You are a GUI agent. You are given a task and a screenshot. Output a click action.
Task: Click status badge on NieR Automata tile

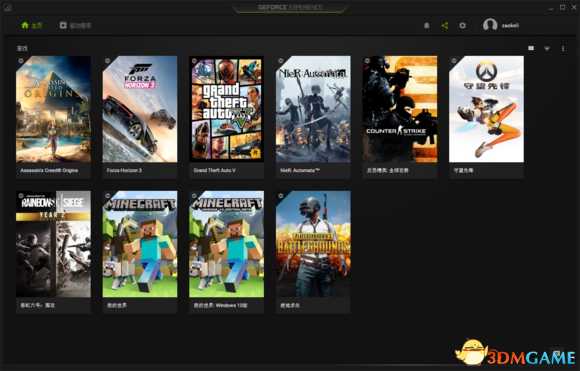click(x=281, y=61)
